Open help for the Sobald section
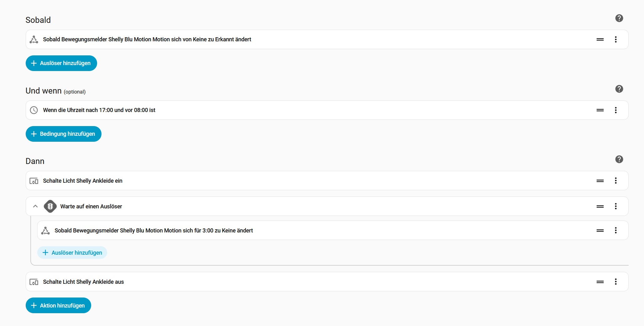Screen dimensions: 644x326 click(619, 18)
